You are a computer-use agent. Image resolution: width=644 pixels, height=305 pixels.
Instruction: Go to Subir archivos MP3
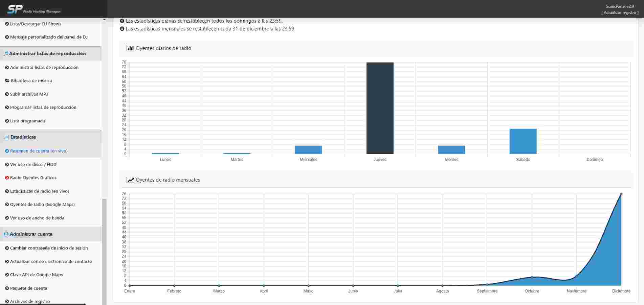coord(29,94)
